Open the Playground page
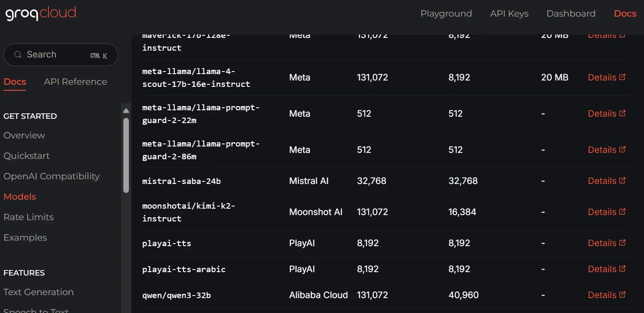Viewport: 644px width, 313px height. pyautogui.click(x=446, y=13)
